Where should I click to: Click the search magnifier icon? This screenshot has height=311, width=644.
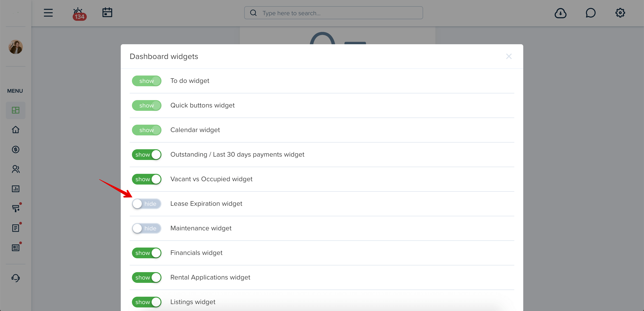click(253, 13)
